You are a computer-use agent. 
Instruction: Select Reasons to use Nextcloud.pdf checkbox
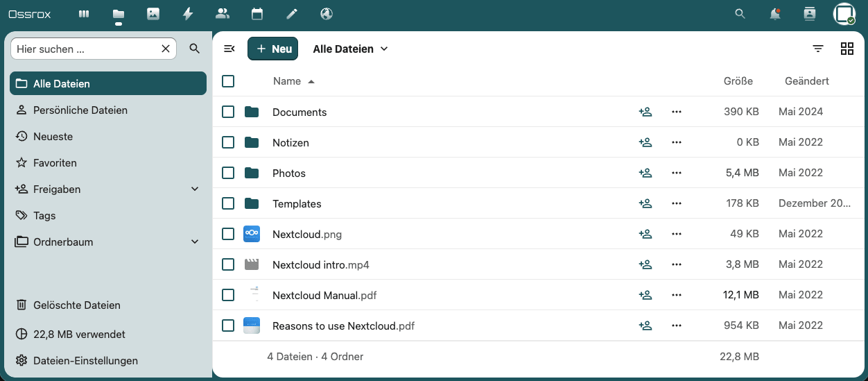228,325
